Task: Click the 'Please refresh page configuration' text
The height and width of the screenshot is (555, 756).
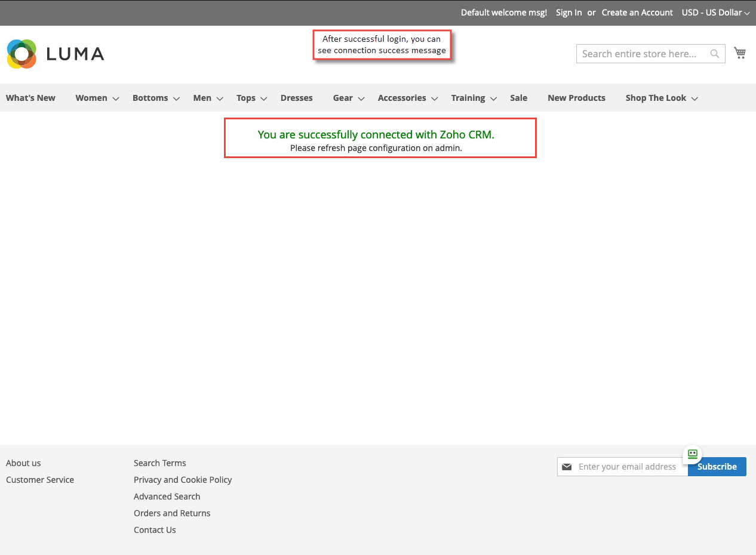Action: pos(376,148)
